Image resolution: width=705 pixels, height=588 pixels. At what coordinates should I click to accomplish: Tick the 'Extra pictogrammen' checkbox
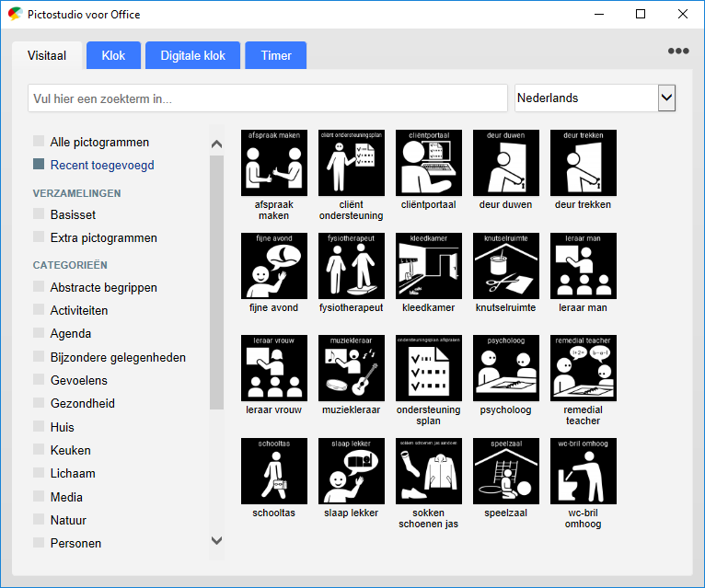pyautogui.click(x=39, y=236)
